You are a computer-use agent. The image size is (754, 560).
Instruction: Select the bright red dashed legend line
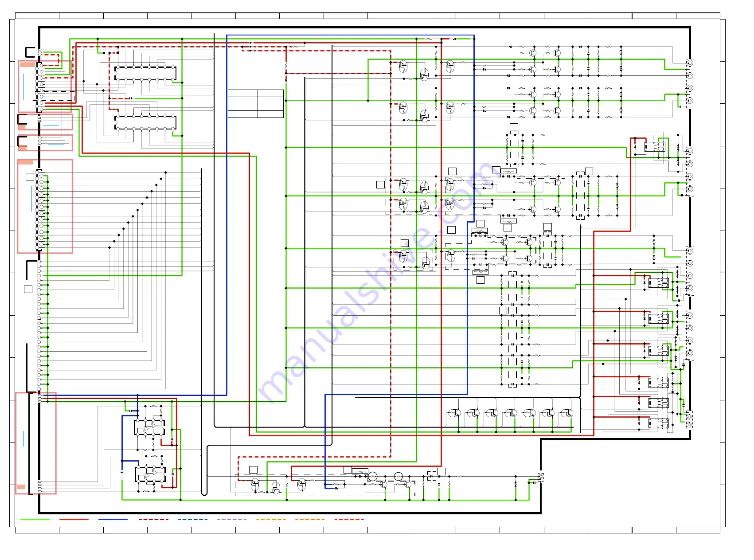click(349, 519)
